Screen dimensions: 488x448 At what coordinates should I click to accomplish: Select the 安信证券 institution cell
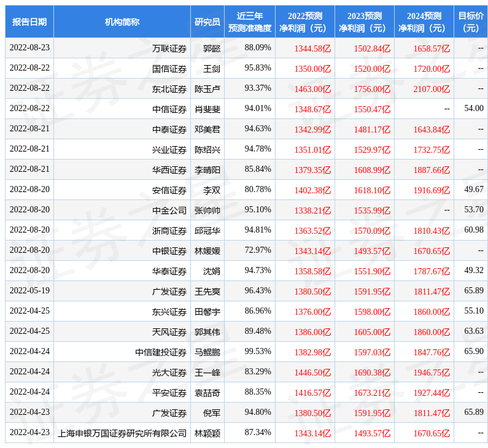point(122,190)
